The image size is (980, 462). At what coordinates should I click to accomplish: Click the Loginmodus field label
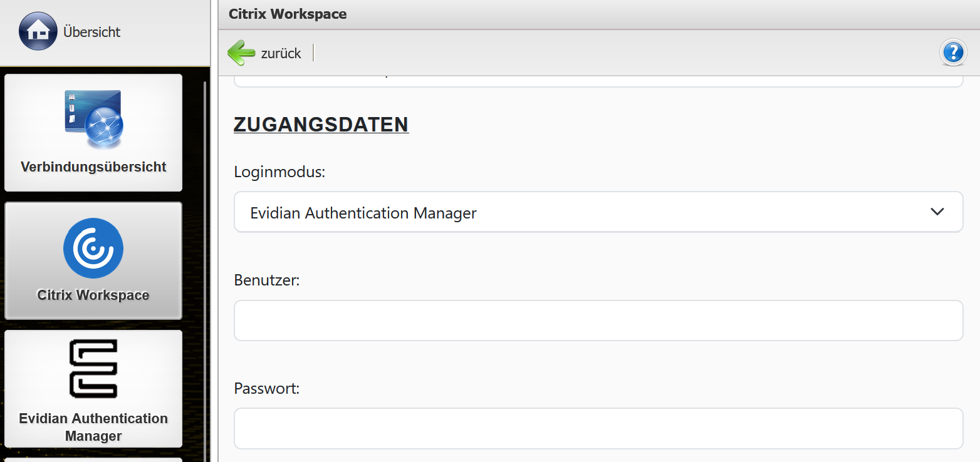[x=279, y=172]
